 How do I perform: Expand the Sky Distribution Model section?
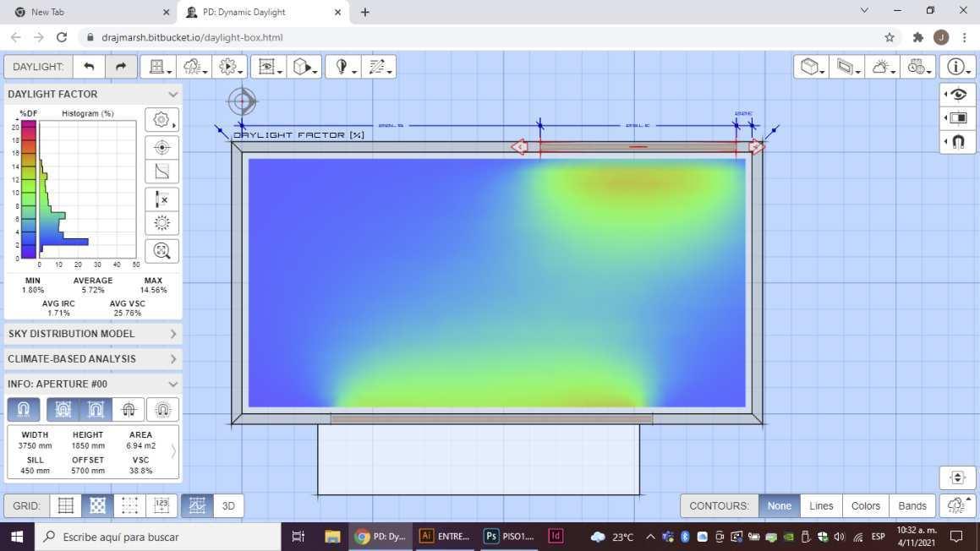(93, 334)
